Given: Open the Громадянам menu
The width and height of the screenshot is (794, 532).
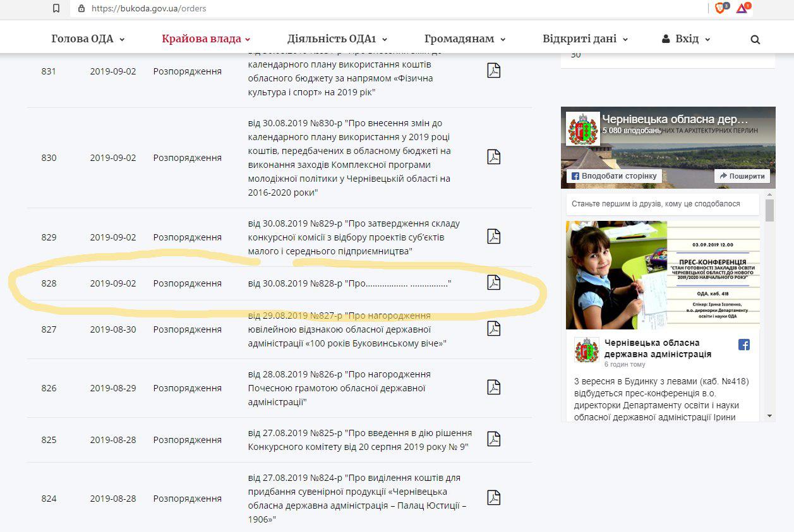Looking at the screenshot, I should (x=465, y=39).
